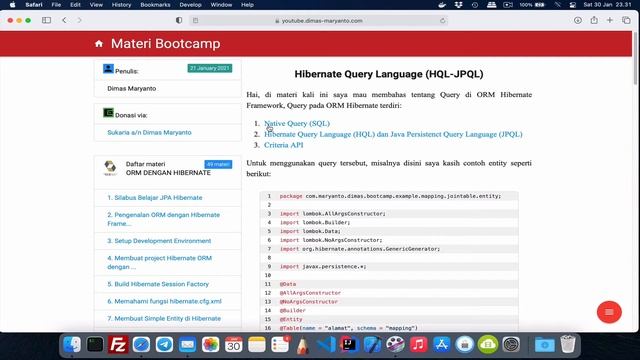Image resolution: width=640 pixels, height=360 pixels.
Task: Open Reminders from the dock
Action: point(280,345)
